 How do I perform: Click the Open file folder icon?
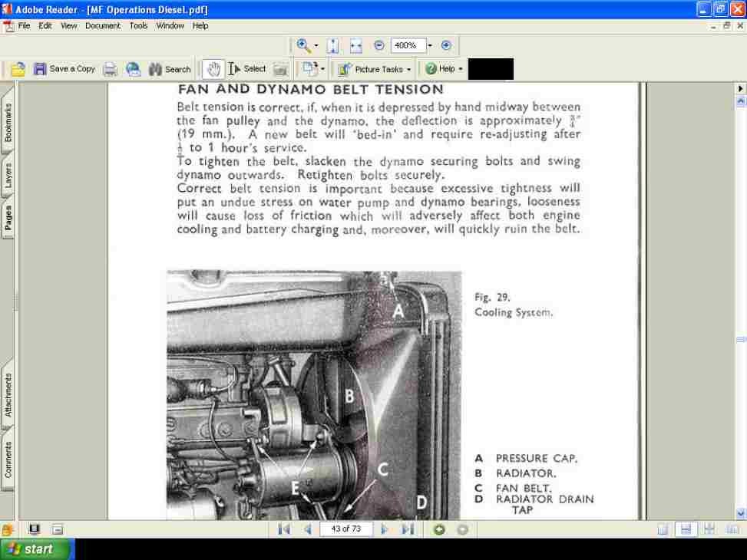pos(18,70)
